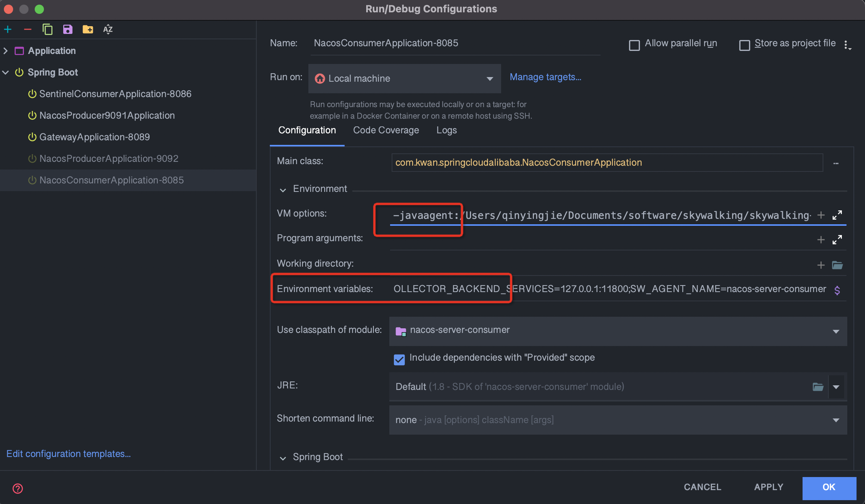865x504 pixels.
Task: Select GatewayApplication-8089 configuration
Action: click(x=128, y=137)
